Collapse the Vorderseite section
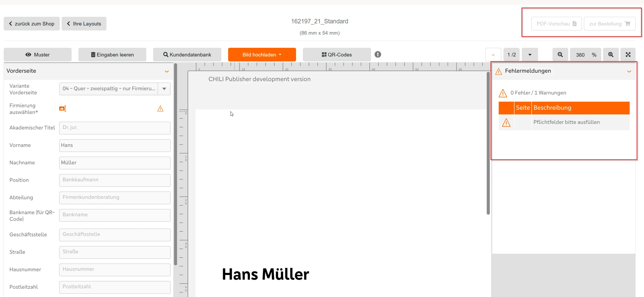644x297 pixels. [167, 71]
